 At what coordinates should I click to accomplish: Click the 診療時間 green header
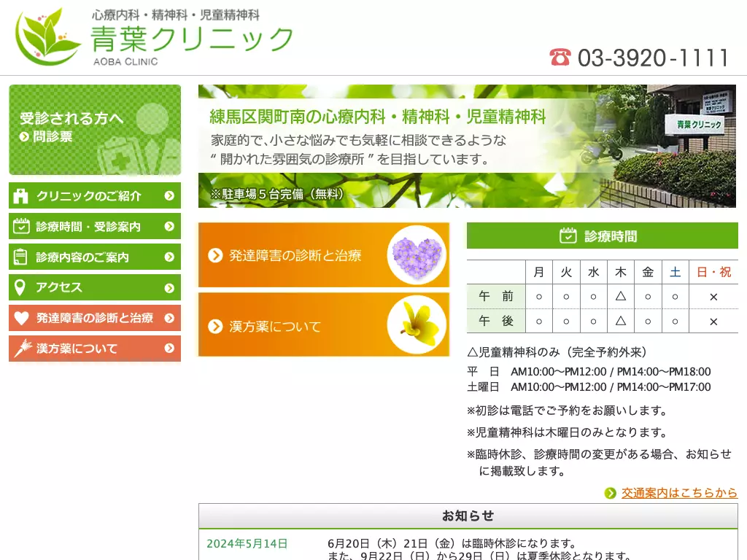coord(602,236)
